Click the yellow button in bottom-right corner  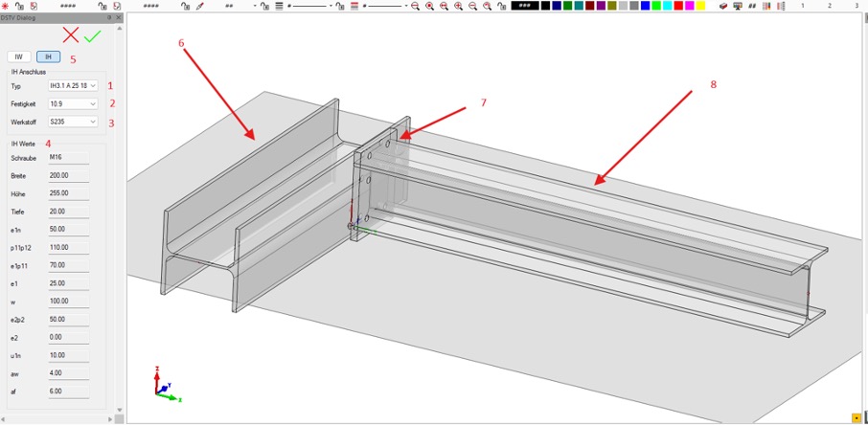pos(855,418)
